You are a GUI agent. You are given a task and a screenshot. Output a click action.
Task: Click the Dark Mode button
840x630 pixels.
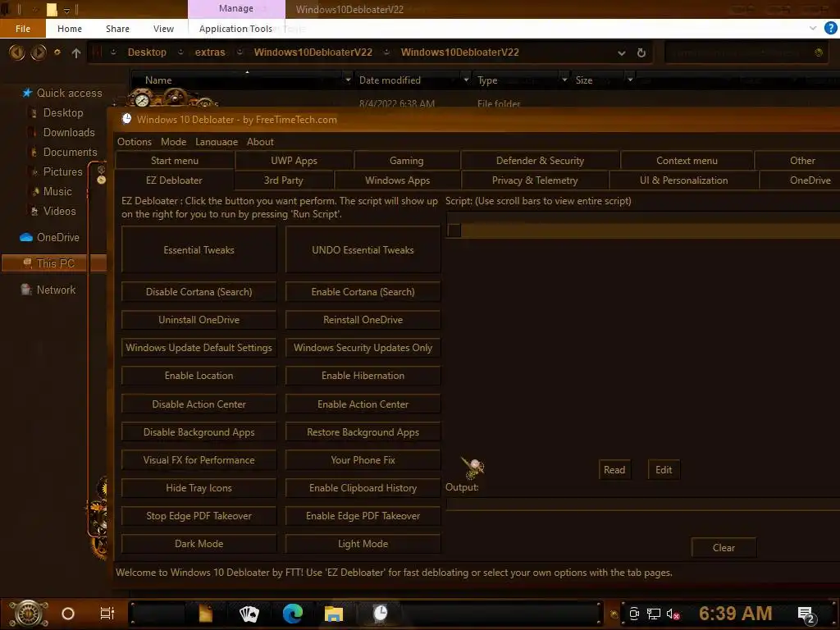(x=199, y=544)
